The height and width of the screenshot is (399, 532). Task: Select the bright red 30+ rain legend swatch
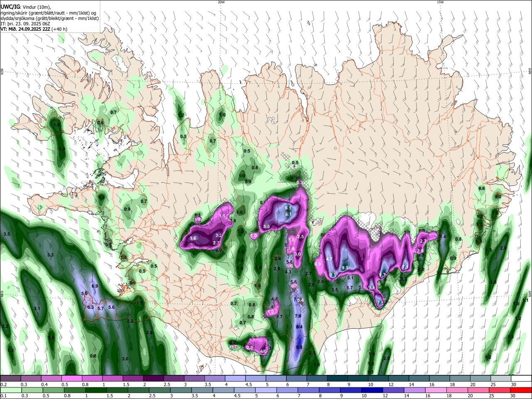521,390
